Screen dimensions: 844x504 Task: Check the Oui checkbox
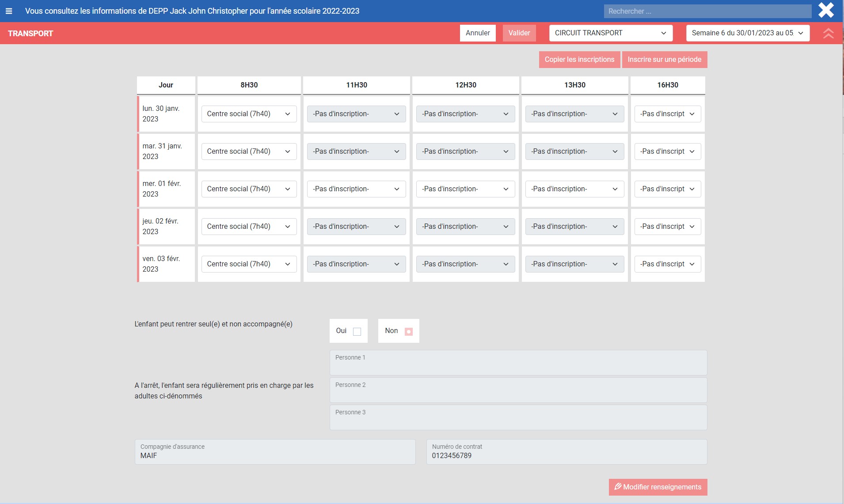point(357,331)
